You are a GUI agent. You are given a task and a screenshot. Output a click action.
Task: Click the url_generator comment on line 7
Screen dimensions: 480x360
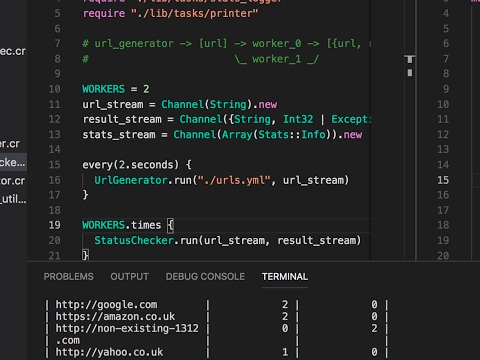tap(226, 44)
